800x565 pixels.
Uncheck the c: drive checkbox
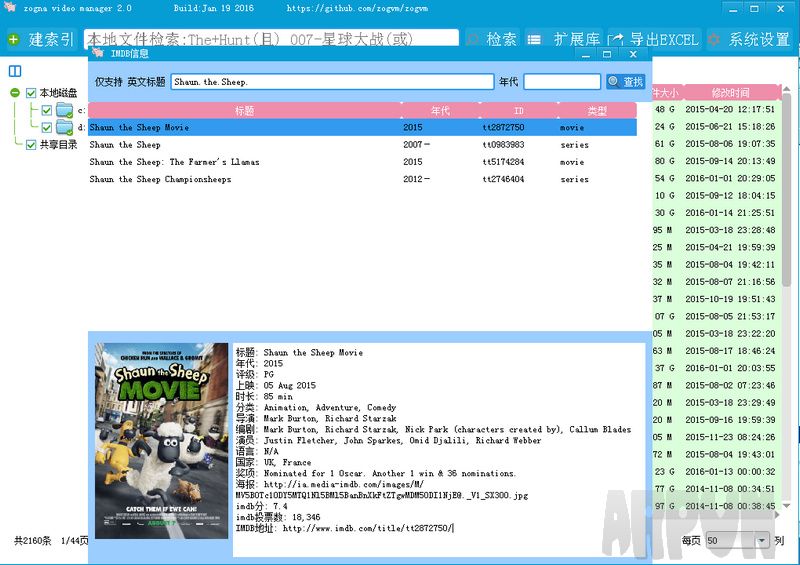46,110
